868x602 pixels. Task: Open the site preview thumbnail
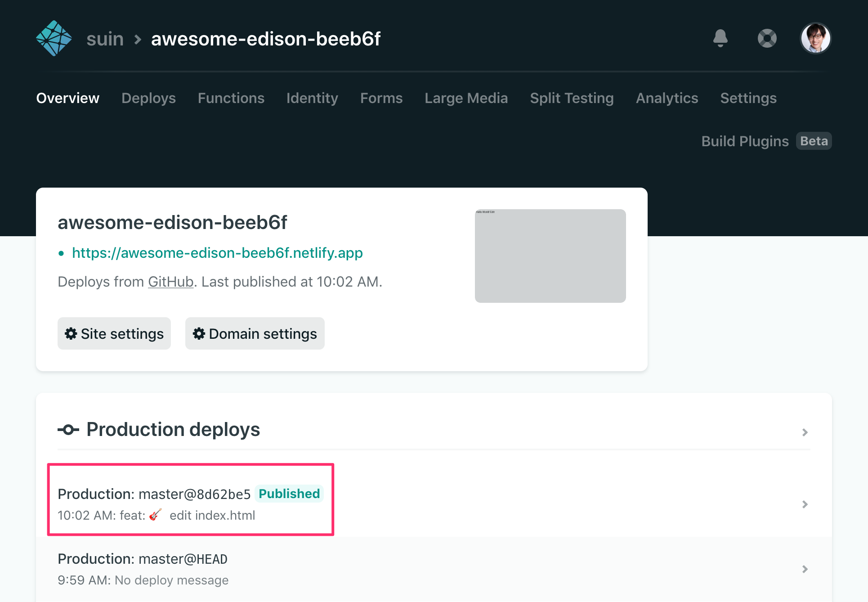(x=550, y=256)
